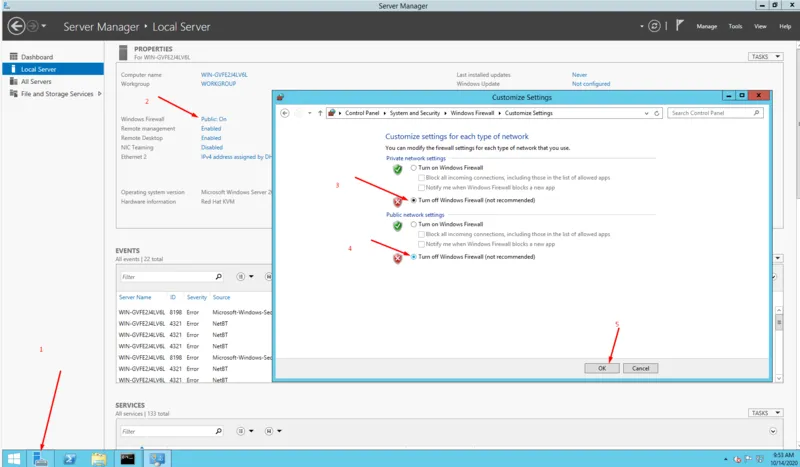Click the Server Manager back arrow
The width and height of the screenshot is (800, 467).
pyautogui.click(x=16, y=26)
